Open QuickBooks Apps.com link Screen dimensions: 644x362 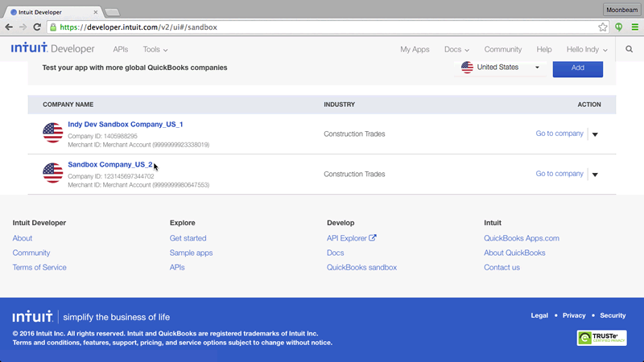click(x=522, y=238)
